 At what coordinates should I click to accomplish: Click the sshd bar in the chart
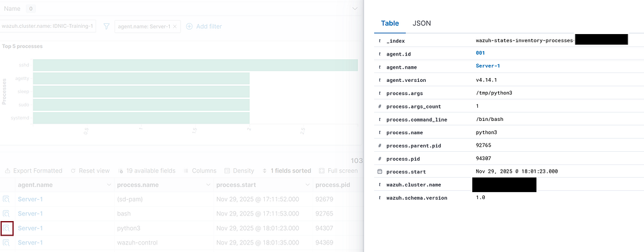point(195,65)
